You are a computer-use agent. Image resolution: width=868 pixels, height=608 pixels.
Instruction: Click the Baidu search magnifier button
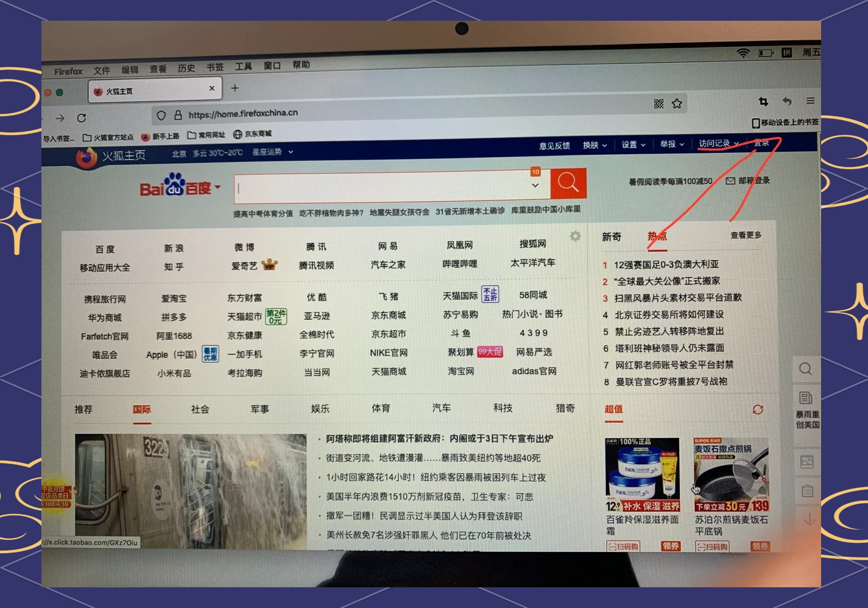click(x=568, y=183)
